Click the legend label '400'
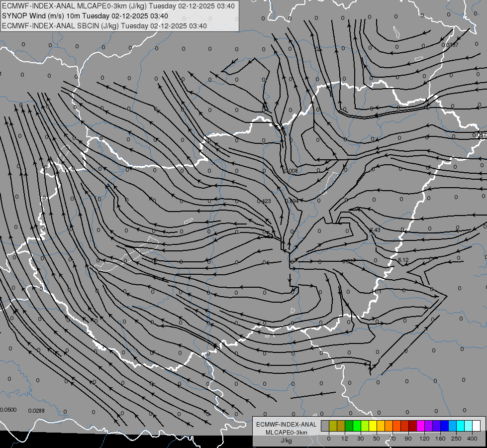The image size is (487, 448). click(x=472, y=439)
